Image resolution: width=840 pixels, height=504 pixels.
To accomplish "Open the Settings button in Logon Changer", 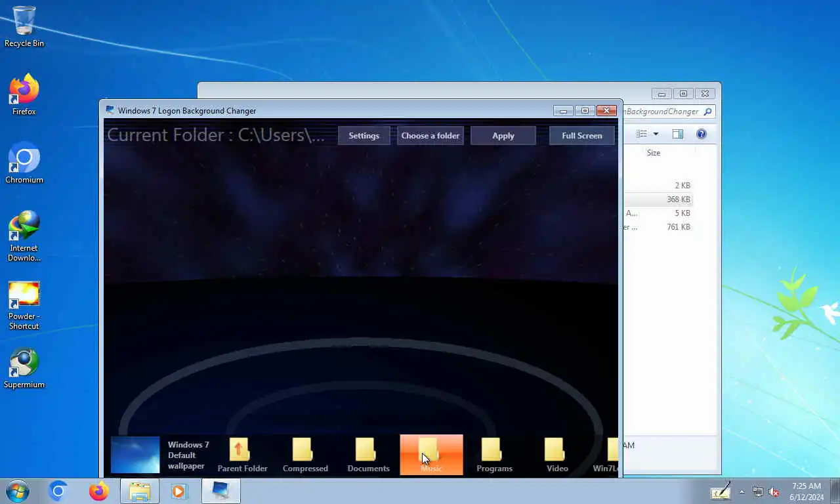I will [364, 136].
